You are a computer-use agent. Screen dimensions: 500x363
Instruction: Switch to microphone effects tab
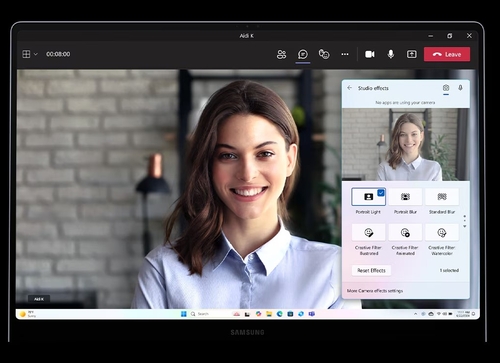460,88
